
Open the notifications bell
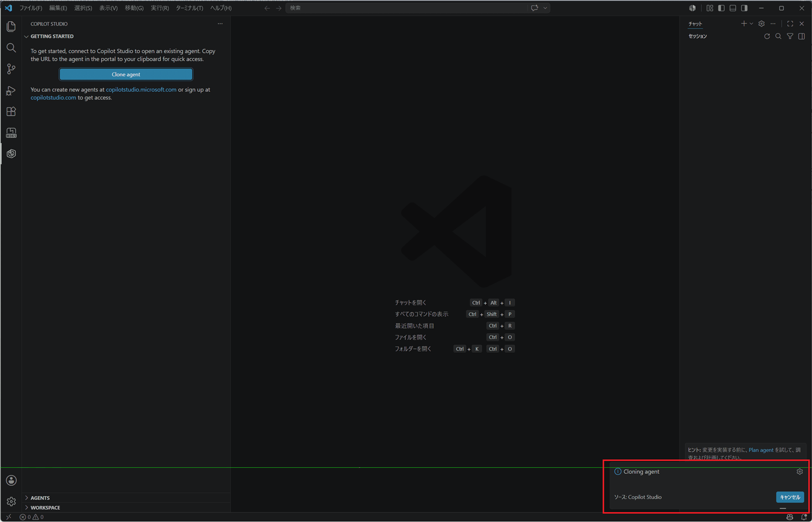point(804,517)
